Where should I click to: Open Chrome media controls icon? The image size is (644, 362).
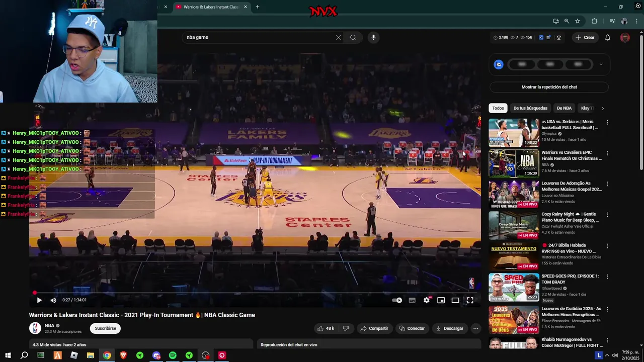coord(612,21)
